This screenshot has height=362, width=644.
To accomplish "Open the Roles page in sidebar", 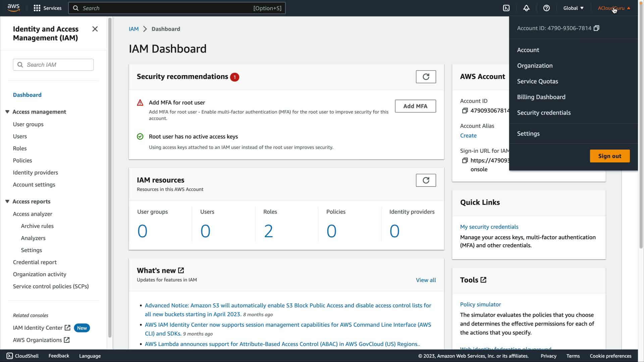I will click(x=20, y=148).
